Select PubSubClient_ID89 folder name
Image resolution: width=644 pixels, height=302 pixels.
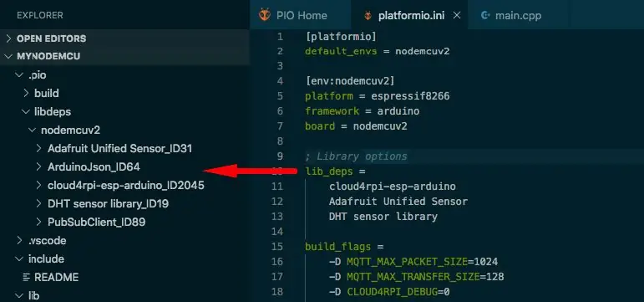click(97, 223)
